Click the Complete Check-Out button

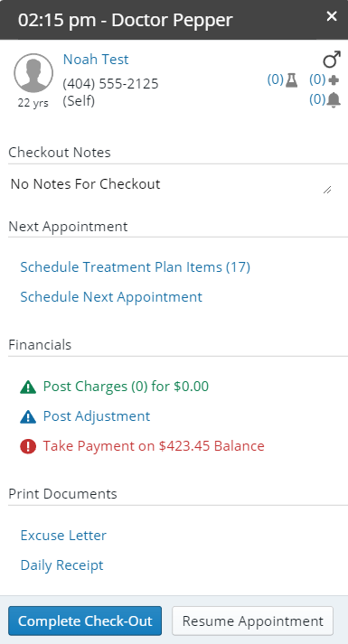(85, 621)
